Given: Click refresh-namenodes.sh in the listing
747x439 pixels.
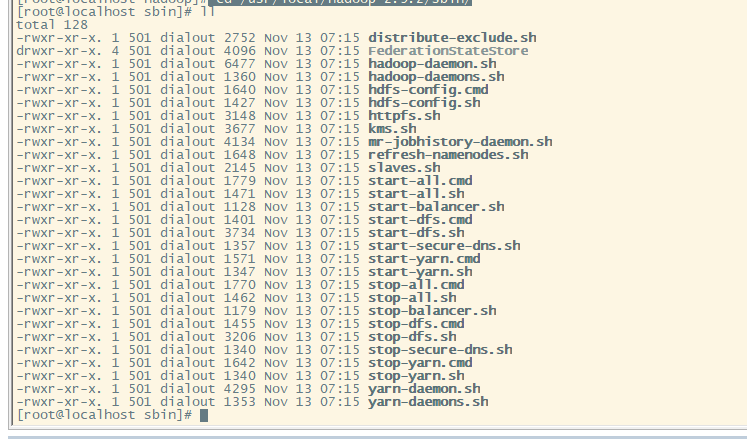Looking at the screenshot, I should click(x=448, y=154).
